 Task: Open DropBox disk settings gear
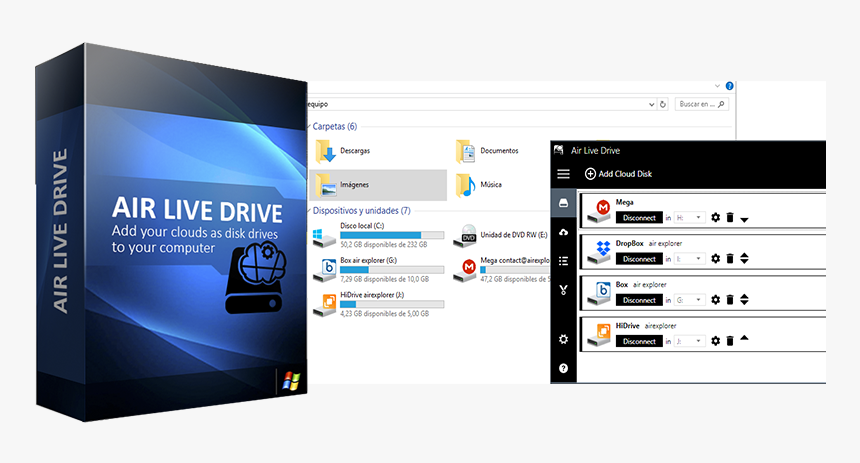(715, 258)
